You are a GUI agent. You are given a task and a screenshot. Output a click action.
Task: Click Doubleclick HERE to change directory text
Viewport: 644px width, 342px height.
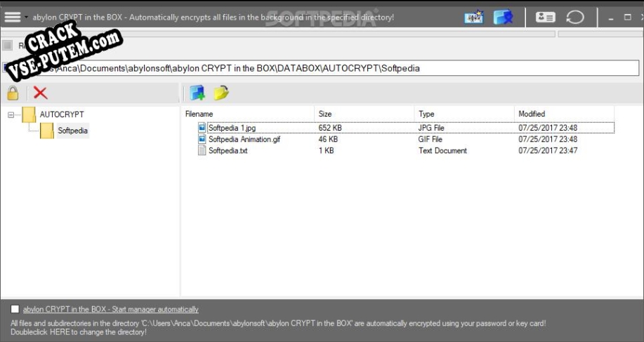pyautogui.click(x=79, y=331)
